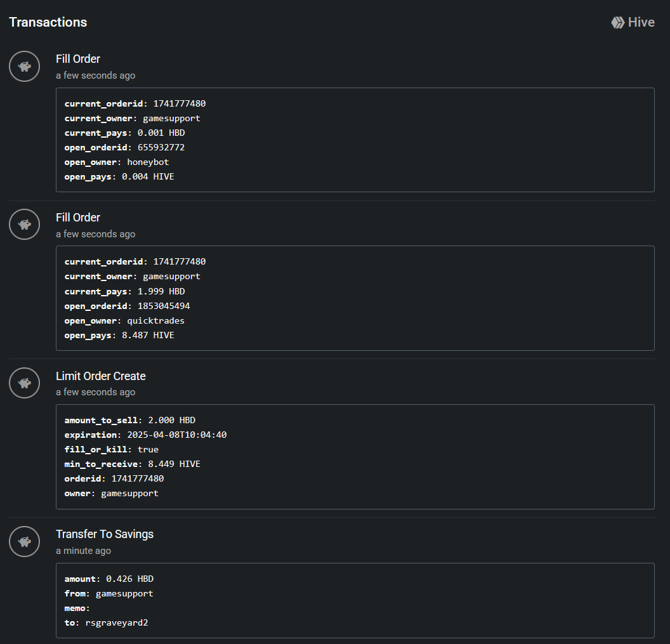Image resolution: width=670 pixels, height=644 pixels.
Task: Select expiration value 2025-04-08T10:04:40
Action: pos(177,435)
